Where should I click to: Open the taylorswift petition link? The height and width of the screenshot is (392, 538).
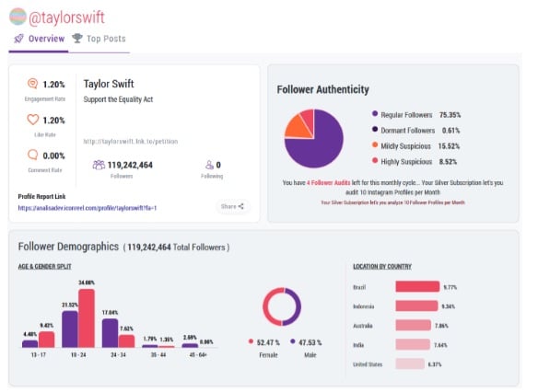[x=131, y=141]
